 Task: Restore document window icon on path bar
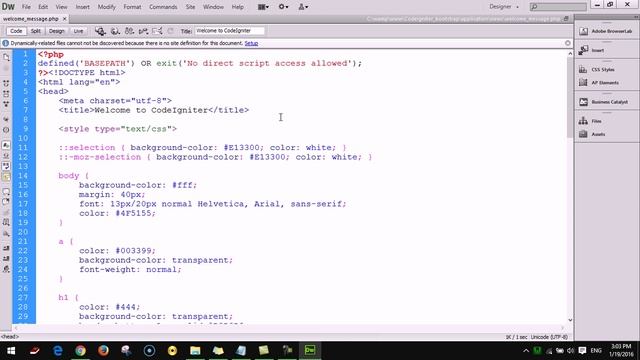pos(566,19)
